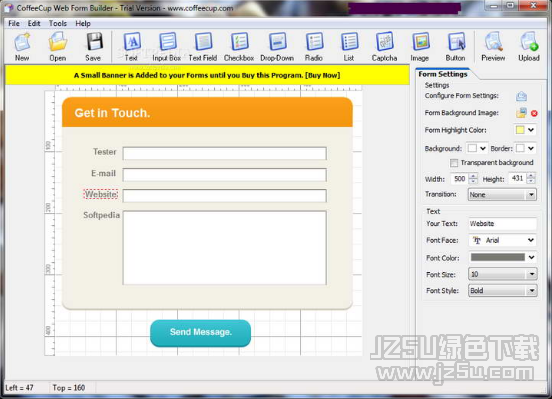552x399 pixels.
Task: Click the Send Message button on form
Action: point(201,333)
